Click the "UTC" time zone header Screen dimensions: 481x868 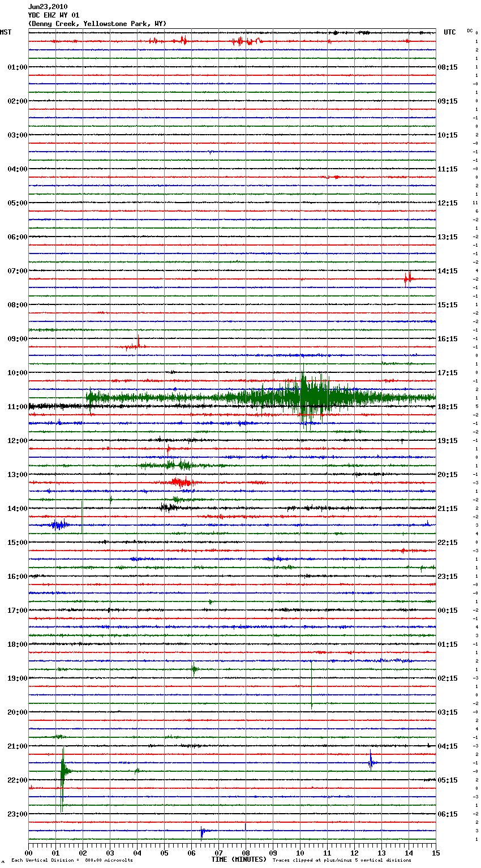click(450, 32)
